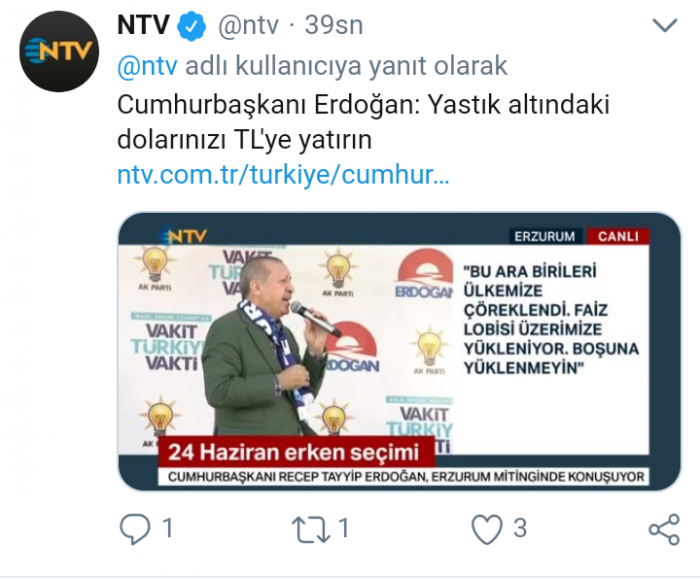
Task: Open the Erdoğan rally image thumbnail
Action: (399, 351)
